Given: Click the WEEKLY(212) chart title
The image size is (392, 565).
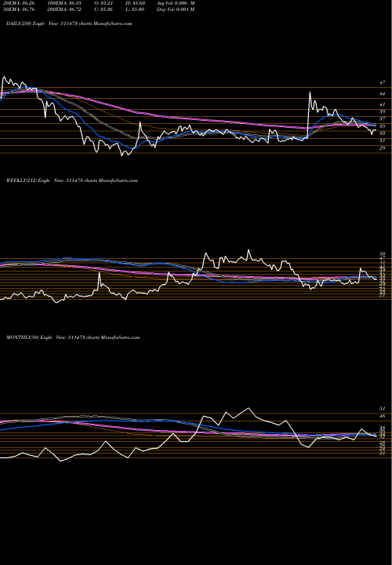Looking at the screenshot, I should [x=71, y=180].
